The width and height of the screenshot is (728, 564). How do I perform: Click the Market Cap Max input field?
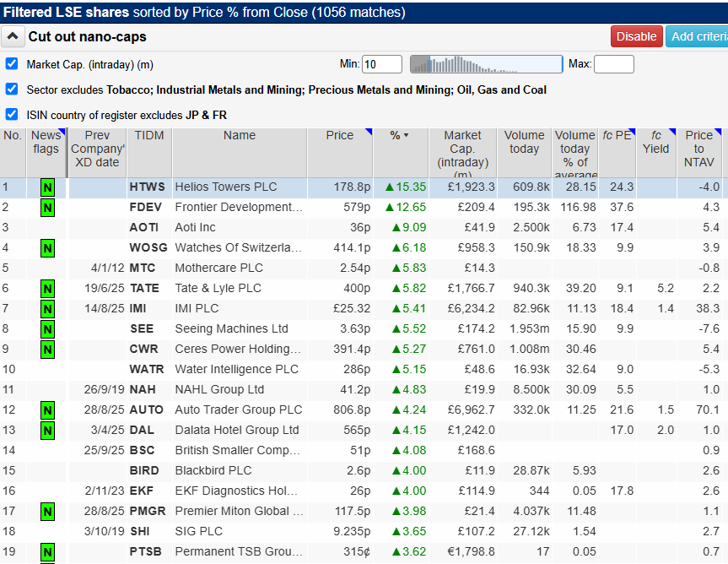pyautogui.click(x=614, y=64)
